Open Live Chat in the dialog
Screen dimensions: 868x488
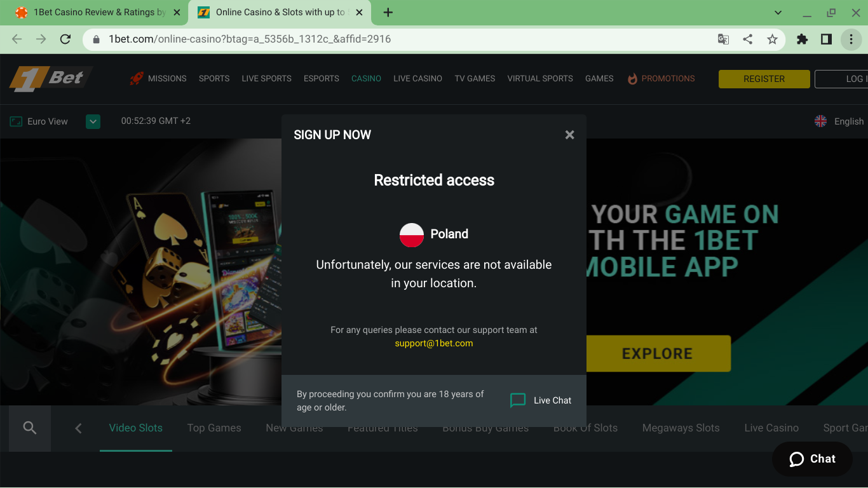click(x=541, y=400)
